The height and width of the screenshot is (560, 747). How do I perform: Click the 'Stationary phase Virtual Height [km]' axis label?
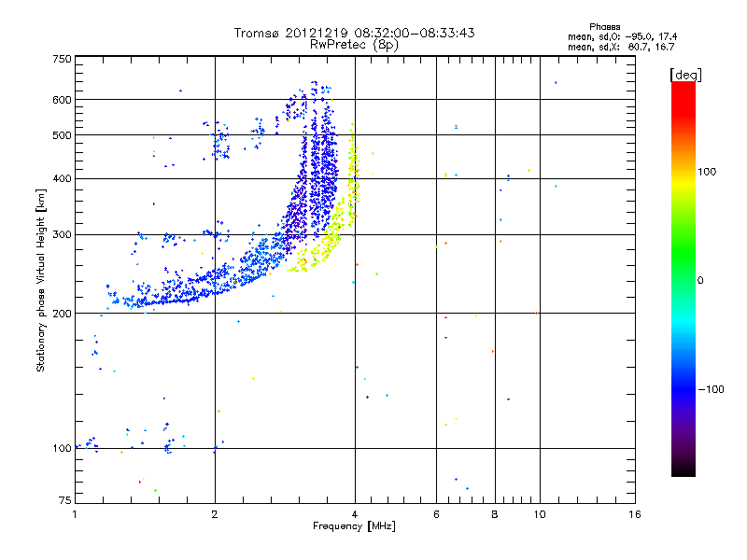tap(40, 280)
